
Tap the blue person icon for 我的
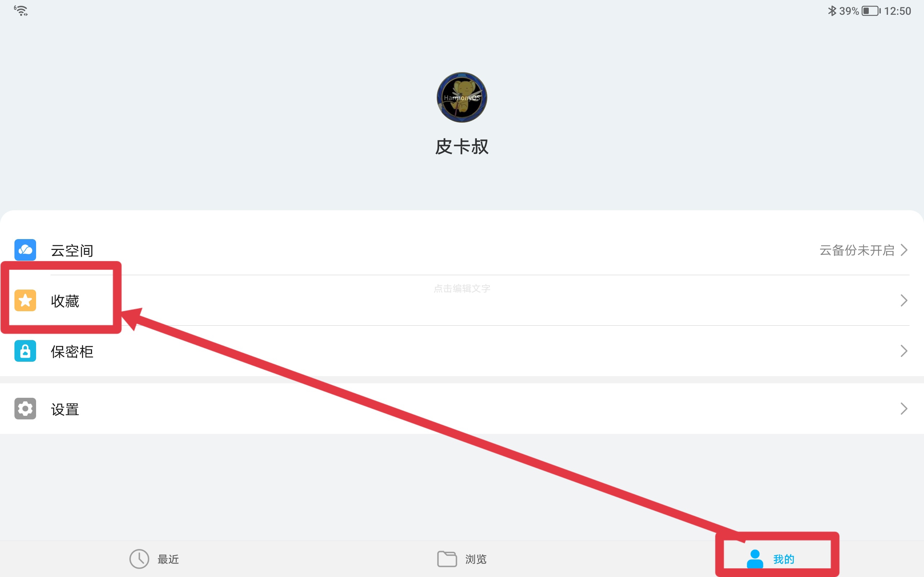[x=755, y=559]
